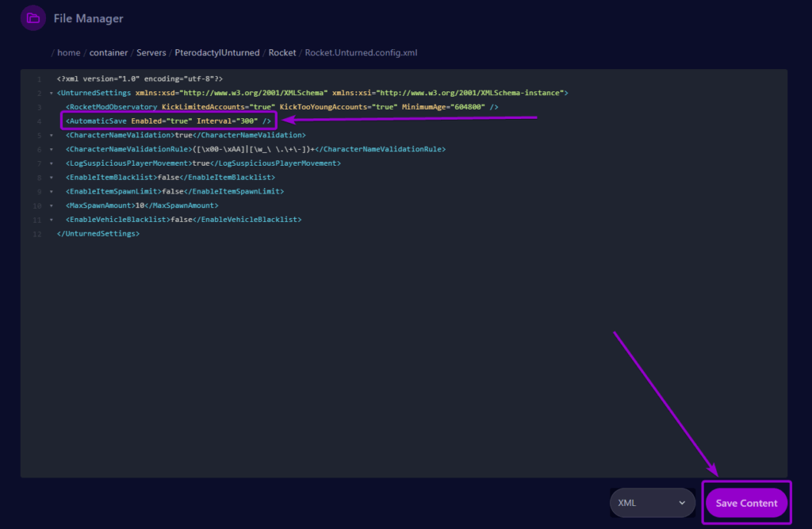Open the home breadcrumb link
Image resolution: width=812 pixels, height=529 pixels.
point(68,53)
